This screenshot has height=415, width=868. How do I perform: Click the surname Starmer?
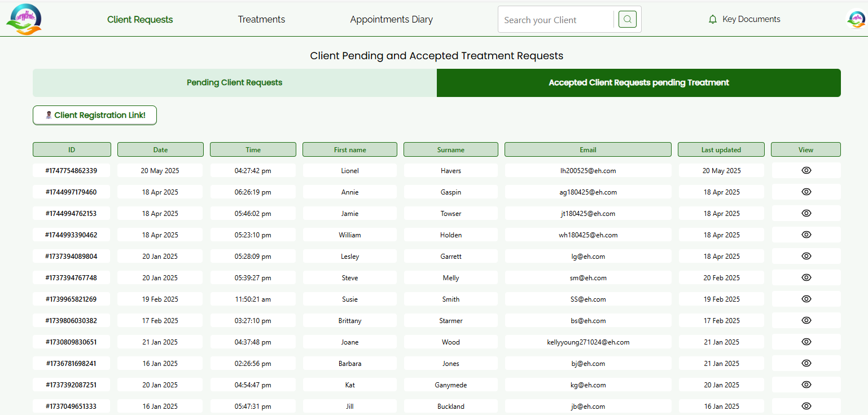pyautogui.click(x=451, y=321)
